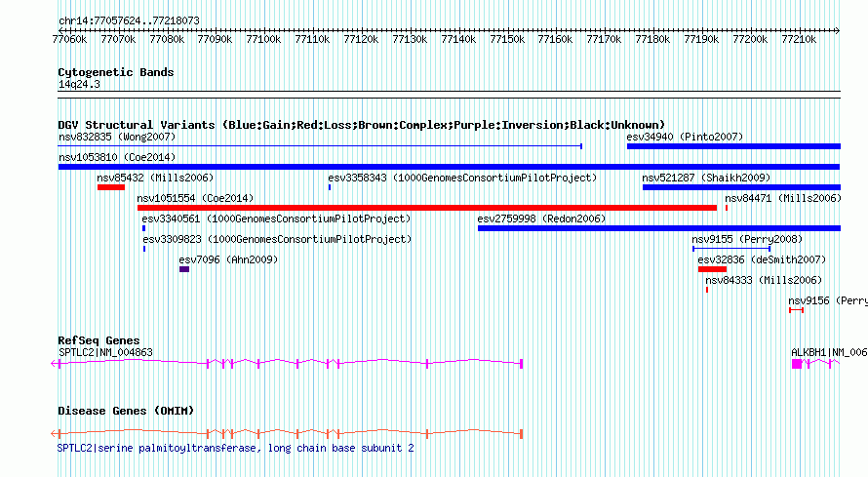This screenshot has width=868, height=477.
Task: Open the nsv1053810 (Coe2014) variant label
Action: (117, 157)
